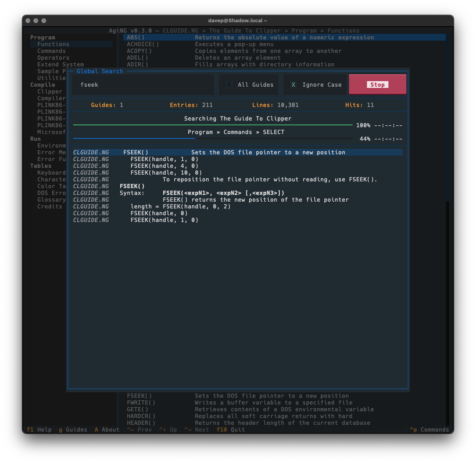Click the Next navigation shortcut
The image size is (476, 463).
pos(197,430)
